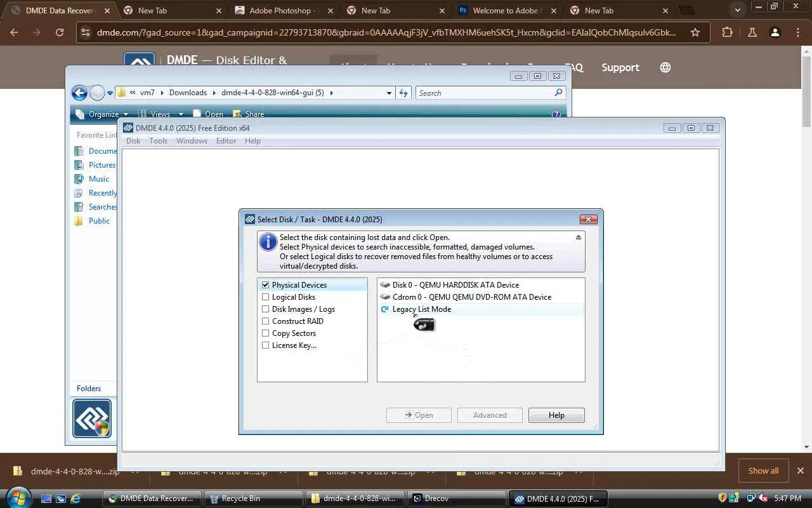Open Chrome three-dot menu
Screen dimensions: 812x508
(x=798, y=32)
